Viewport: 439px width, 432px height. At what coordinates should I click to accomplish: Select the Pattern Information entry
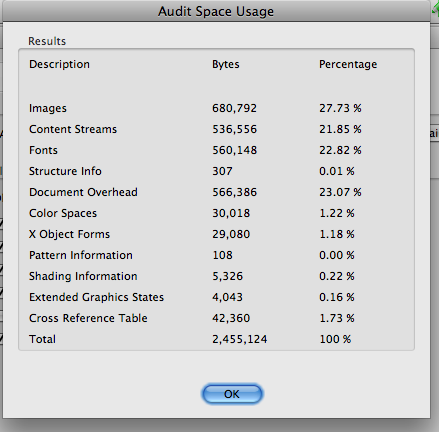click(81, 255)
